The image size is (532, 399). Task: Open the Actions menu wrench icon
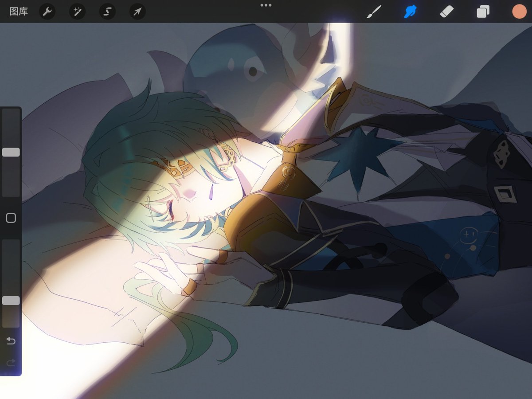(x=46, y=12)
